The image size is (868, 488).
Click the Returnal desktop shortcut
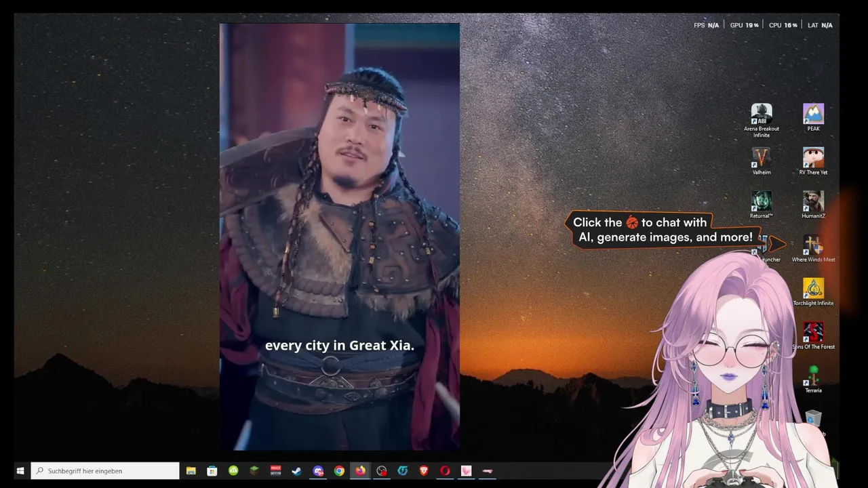tap(761, 205)
